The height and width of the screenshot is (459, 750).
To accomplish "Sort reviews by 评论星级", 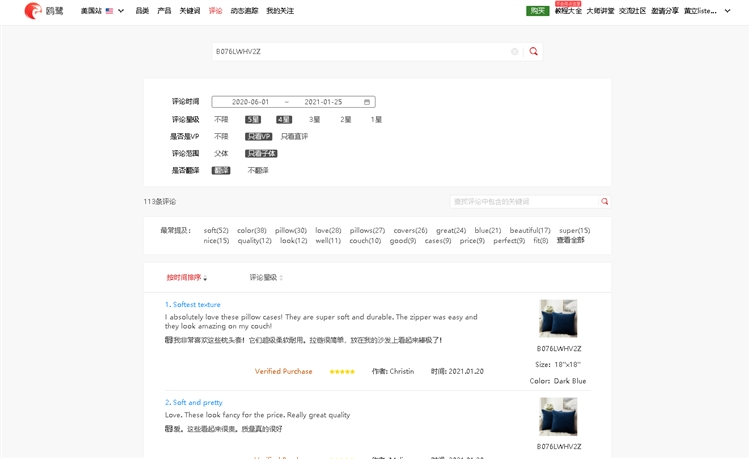I will coord(266,277).
